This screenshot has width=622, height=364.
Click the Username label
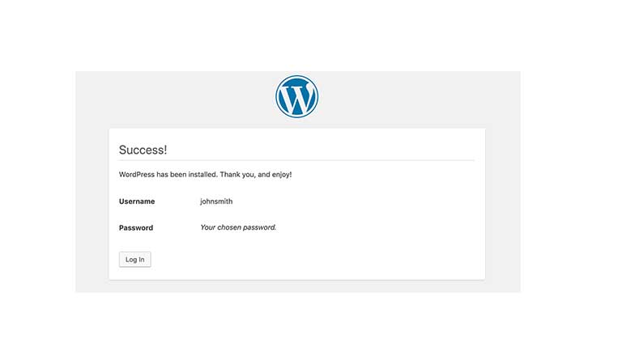(x=137, y=201)
